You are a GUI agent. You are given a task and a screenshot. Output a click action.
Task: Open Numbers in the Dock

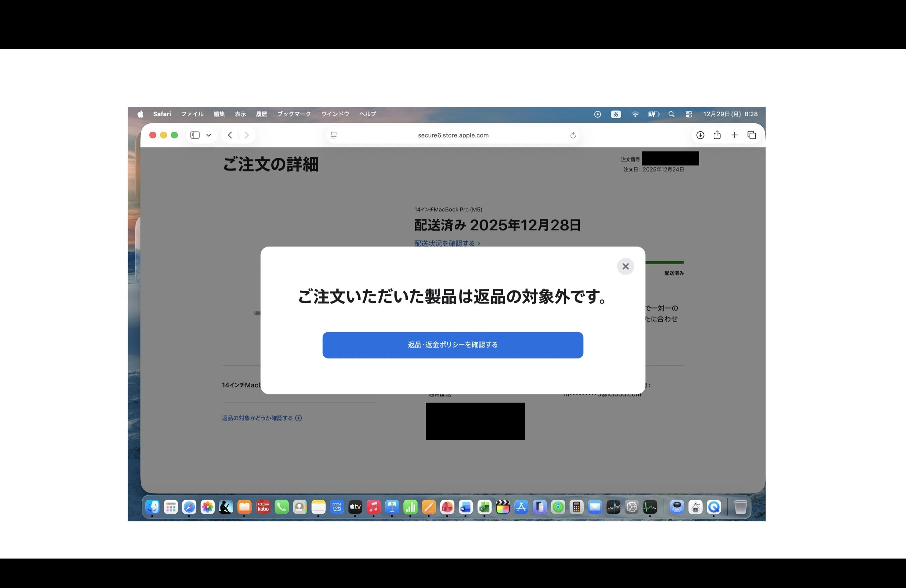pos(410,507)
